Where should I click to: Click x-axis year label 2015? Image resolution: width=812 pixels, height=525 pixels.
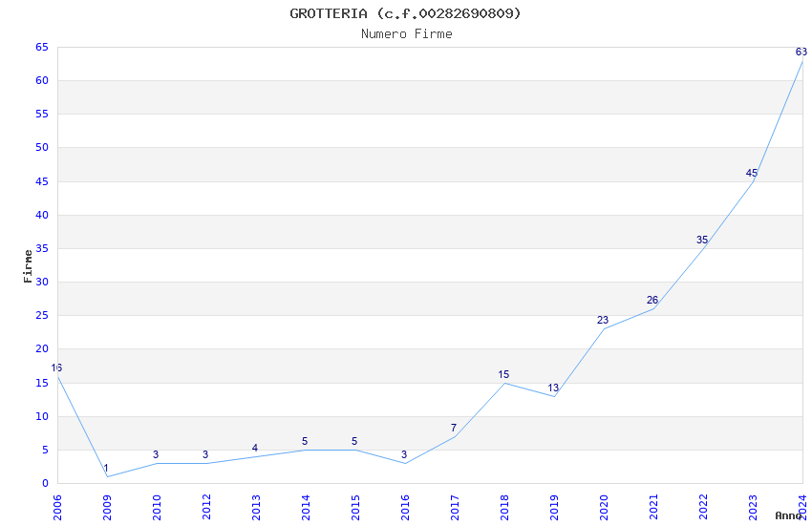(355, 507)
